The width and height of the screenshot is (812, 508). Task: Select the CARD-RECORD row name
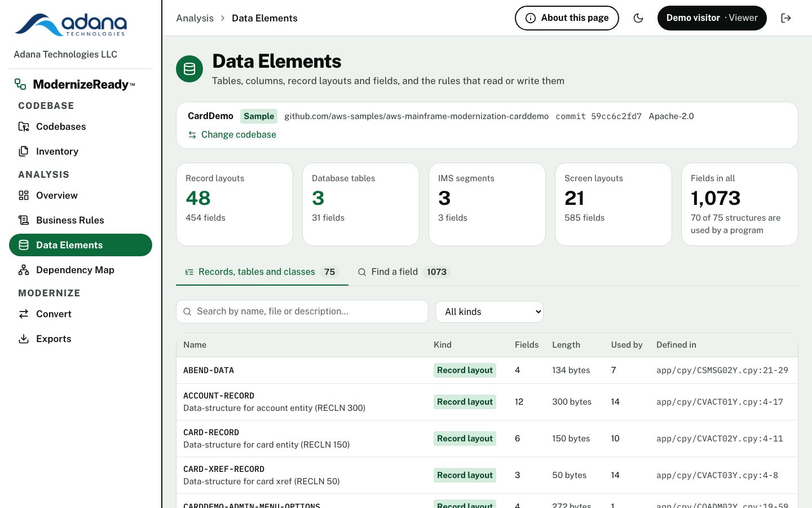(211, 432)
